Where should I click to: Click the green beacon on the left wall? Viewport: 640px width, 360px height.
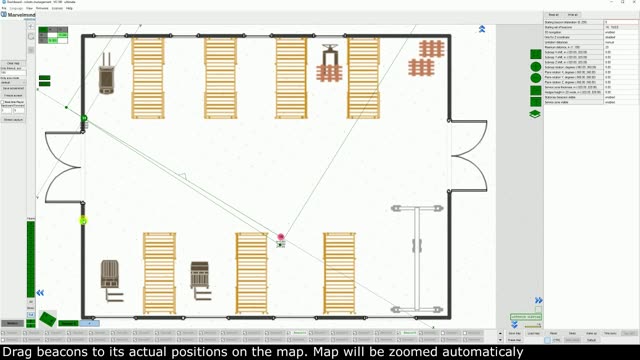click(x=84, y=118)
